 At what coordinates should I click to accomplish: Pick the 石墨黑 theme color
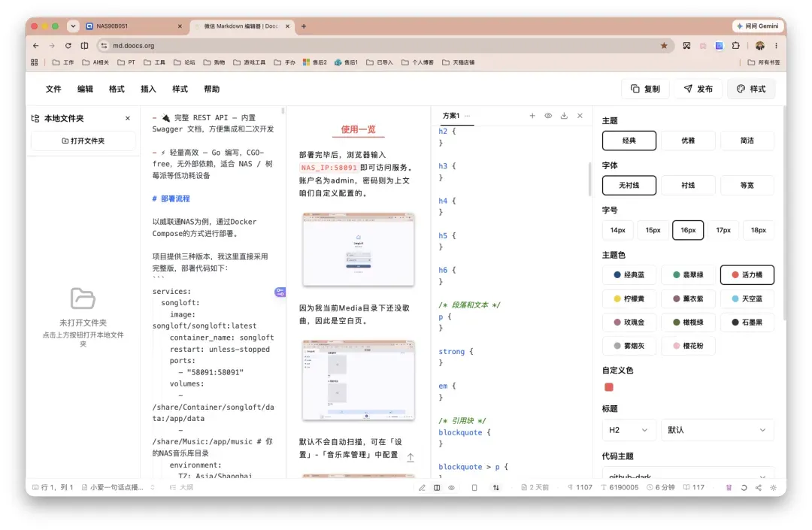click(x=747, y=323)
